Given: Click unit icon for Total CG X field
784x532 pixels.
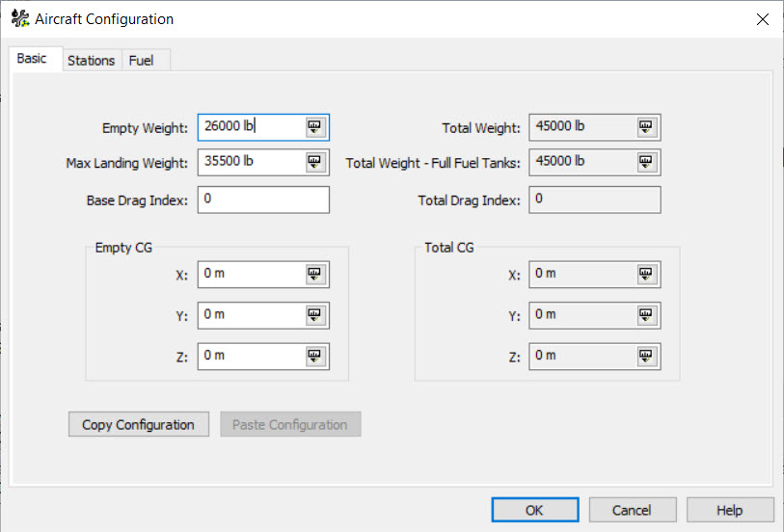Looking at the screenshot, I should [x=646, y=275].
